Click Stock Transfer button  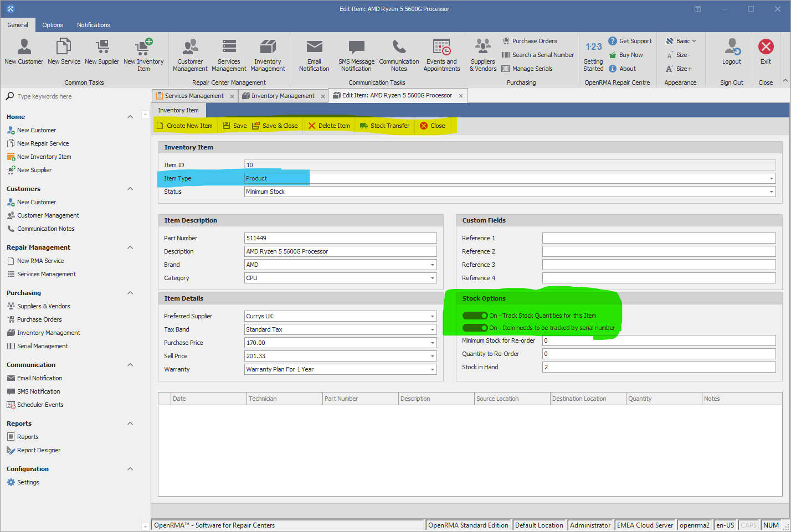(385, 126)
